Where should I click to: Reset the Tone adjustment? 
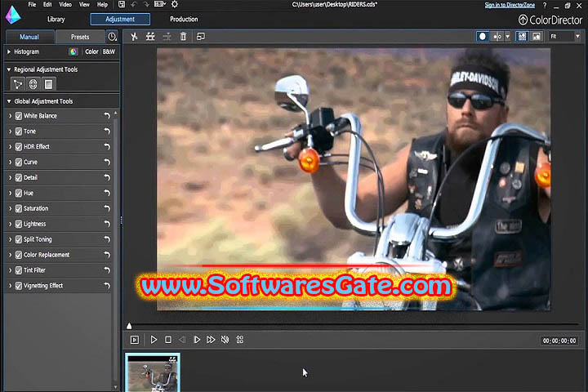coord(107,131)
